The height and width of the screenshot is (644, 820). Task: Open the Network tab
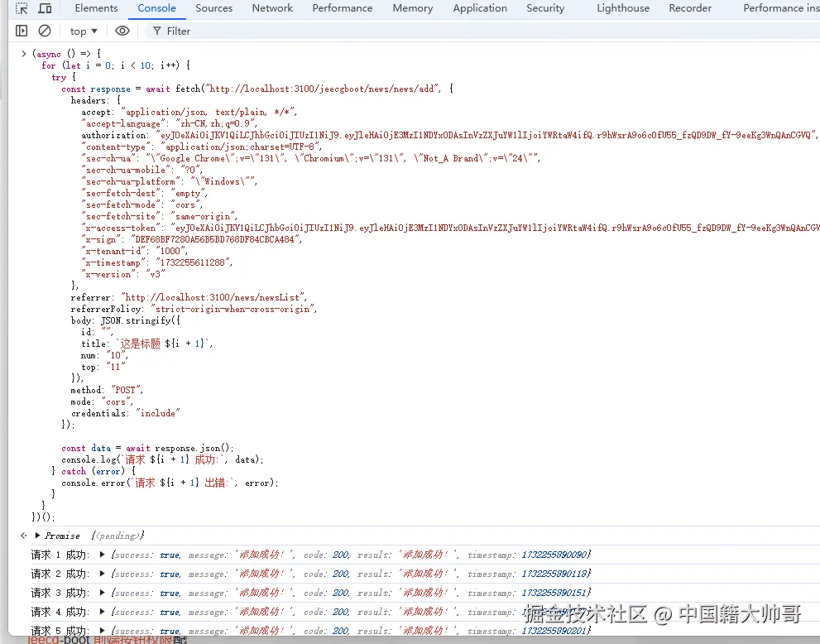tap(272, 8)
